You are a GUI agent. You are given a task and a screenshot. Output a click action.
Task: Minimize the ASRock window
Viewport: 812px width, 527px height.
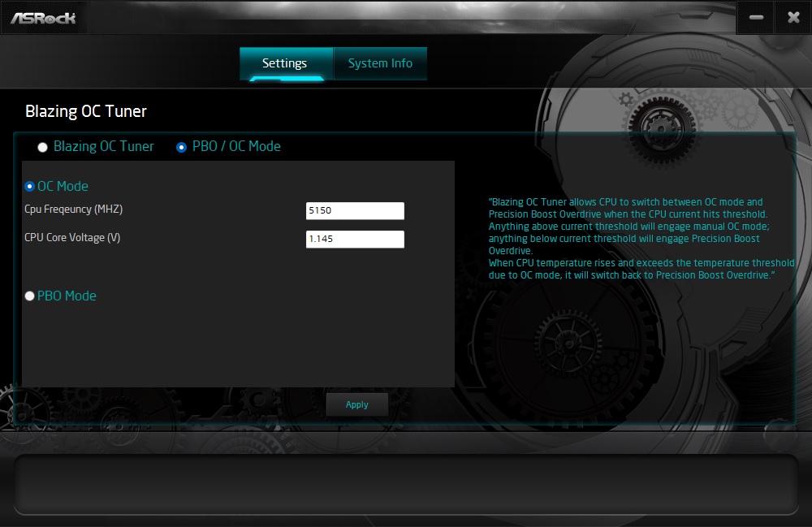tap(755, 18)
